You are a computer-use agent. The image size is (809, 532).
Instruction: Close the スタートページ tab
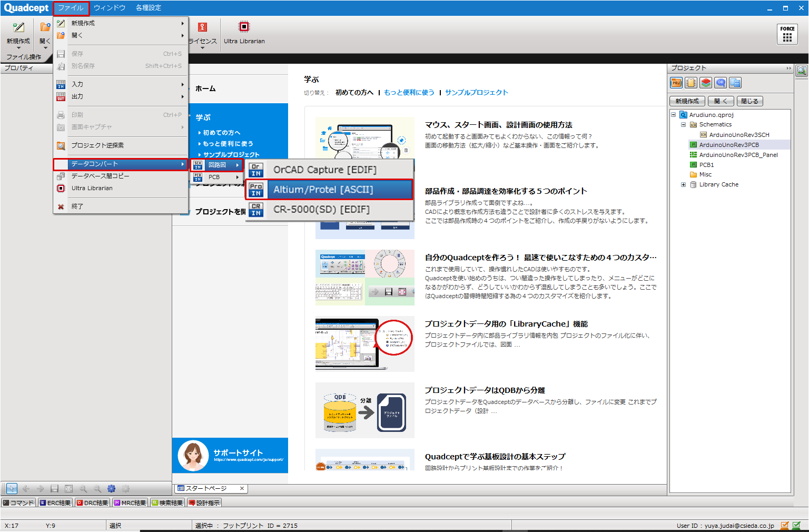[x=242, y=488]
